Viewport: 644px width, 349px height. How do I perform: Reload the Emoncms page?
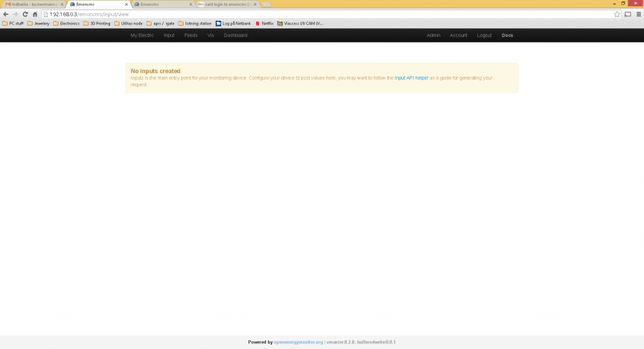[x=25, y=14]
